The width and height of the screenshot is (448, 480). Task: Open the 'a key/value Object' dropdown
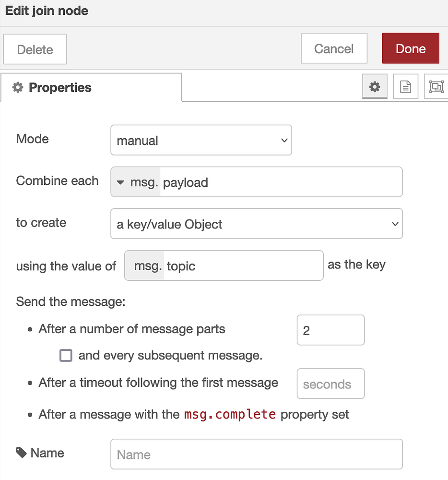(256, 224)
